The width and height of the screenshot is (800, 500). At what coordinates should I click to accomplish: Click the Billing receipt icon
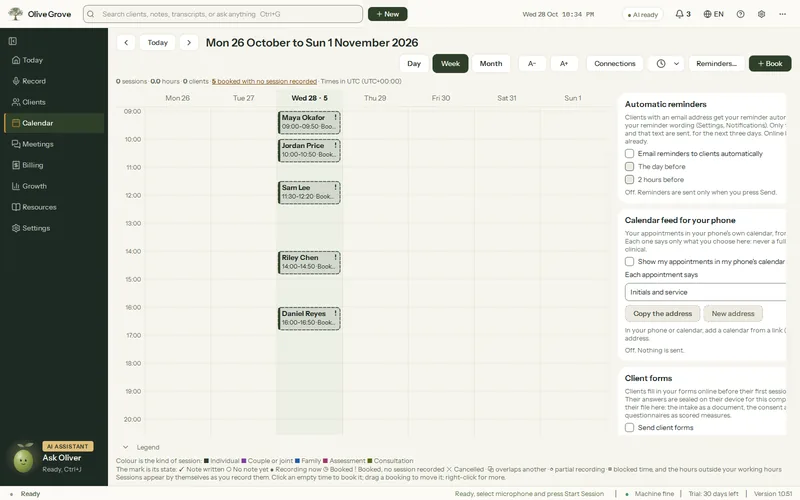pyautogui.click(x=16, y=165)
